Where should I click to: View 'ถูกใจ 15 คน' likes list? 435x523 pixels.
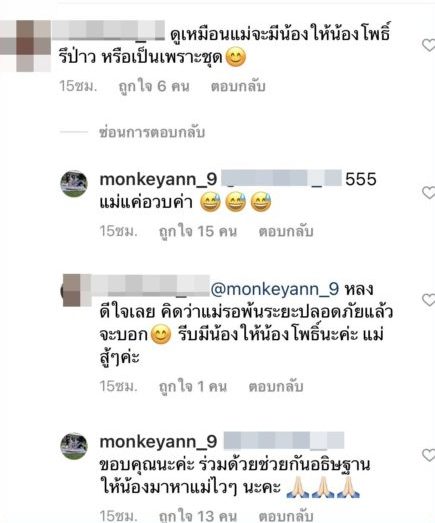point(198,231)
